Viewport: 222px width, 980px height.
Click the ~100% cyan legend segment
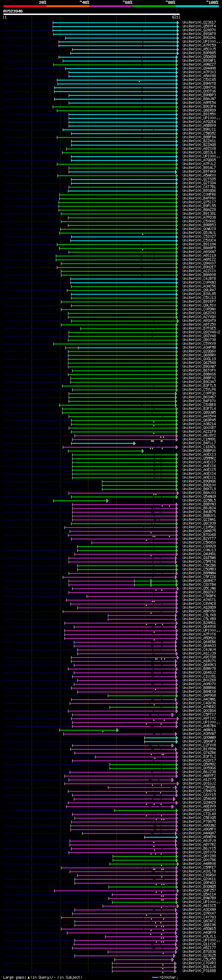[x=197, y=6]
